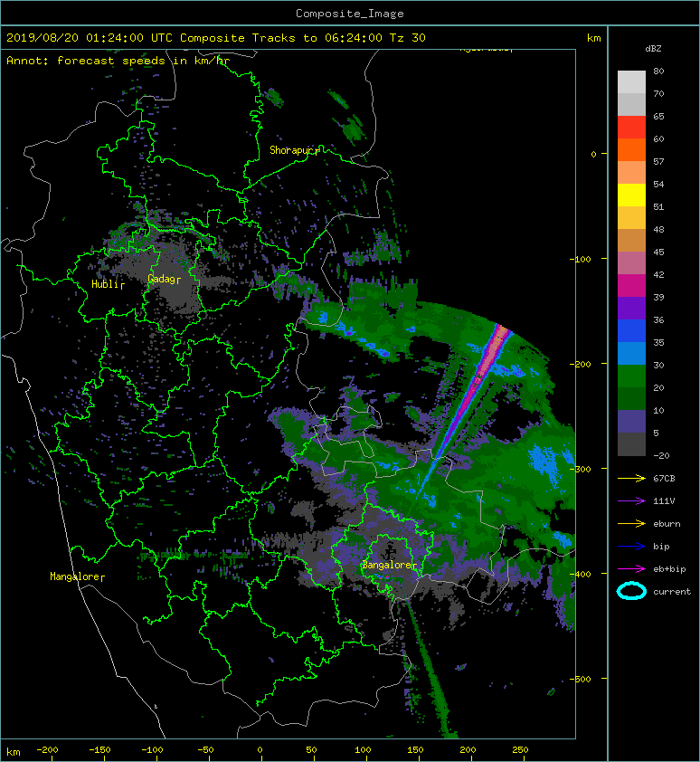Click the eb+bip legend label
This screenshot has width=700, height=762.
[669, 569]
